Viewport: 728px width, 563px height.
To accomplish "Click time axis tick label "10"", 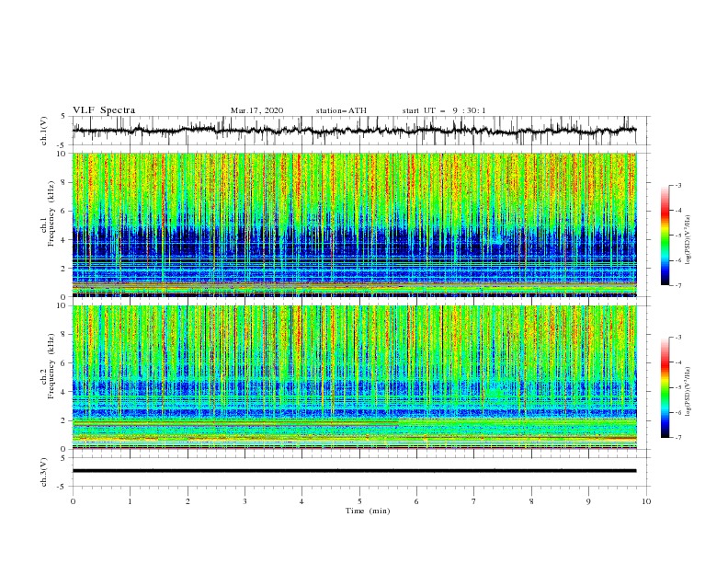I will pos(646,501).
